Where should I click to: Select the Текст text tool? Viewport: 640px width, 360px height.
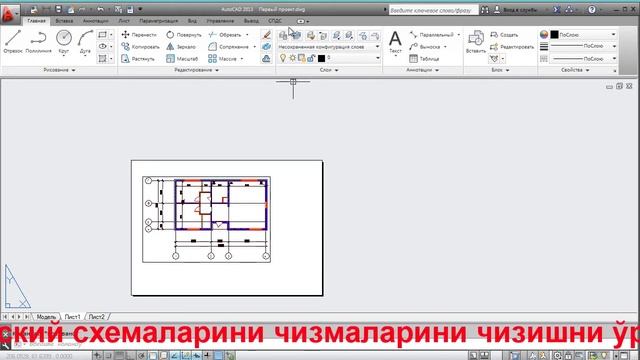pos(395,42)
